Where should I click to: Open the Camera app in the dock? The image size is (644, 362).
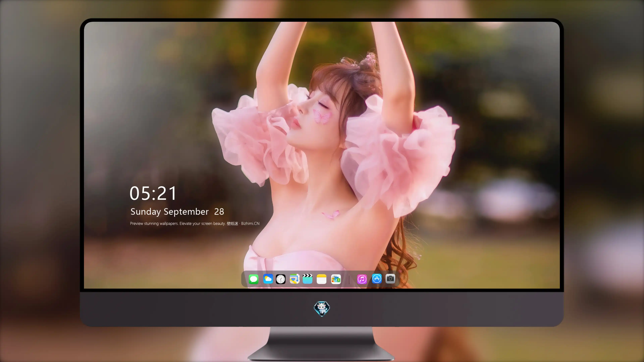click(390, 279)
